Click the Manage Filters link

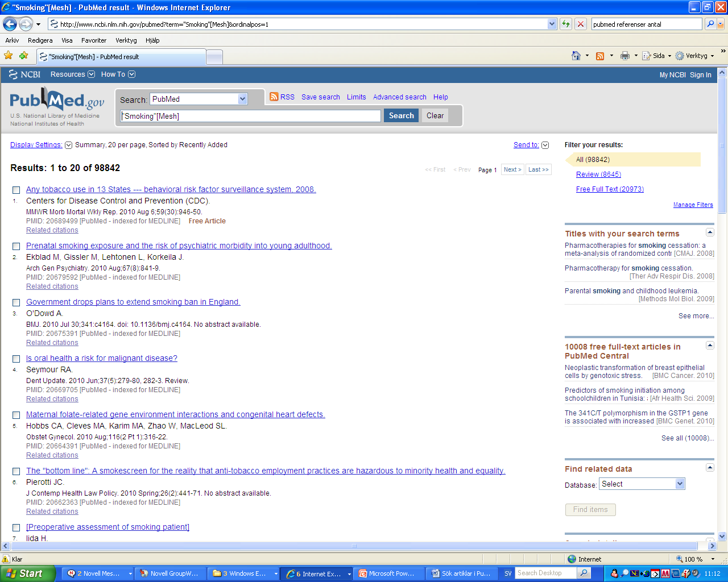click(693, 205)
